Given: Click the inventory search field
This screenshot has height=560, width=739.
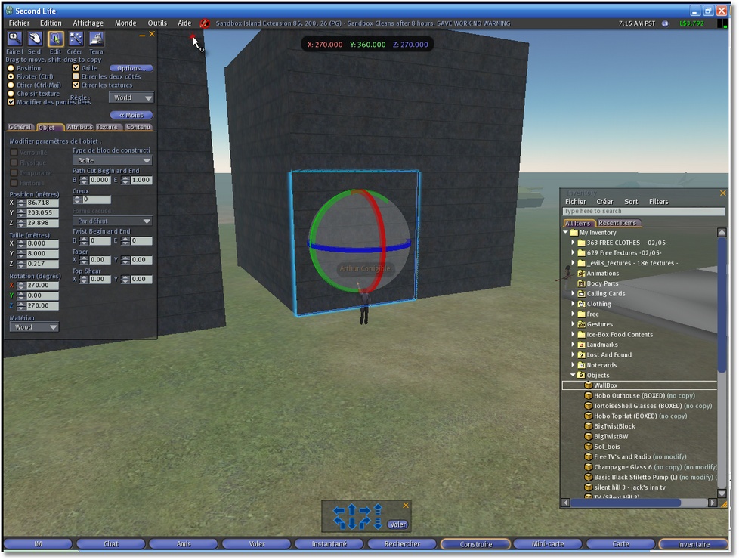Looking at the screenshot, I should point(643,211).
